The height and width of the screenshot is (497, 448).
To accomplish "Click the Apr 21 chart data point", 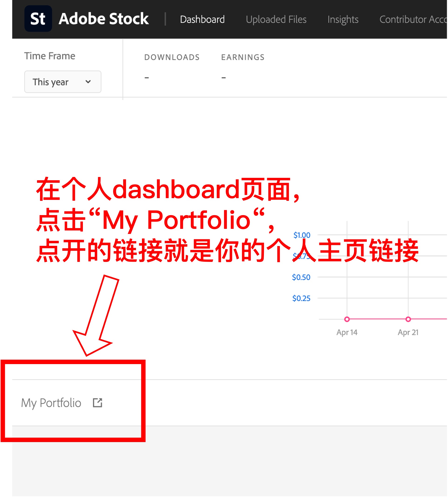I will 408,320.
